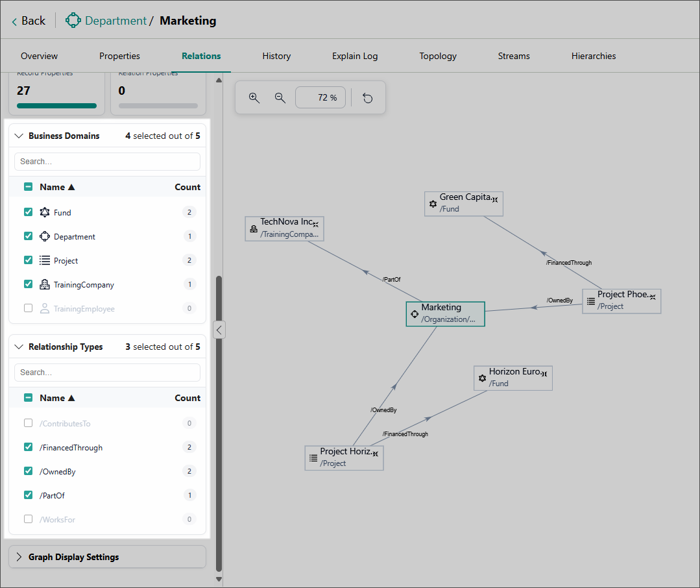The image size is (700, 588).
Task: Collapse the Relationship Types section
Action: click(19, 347)
